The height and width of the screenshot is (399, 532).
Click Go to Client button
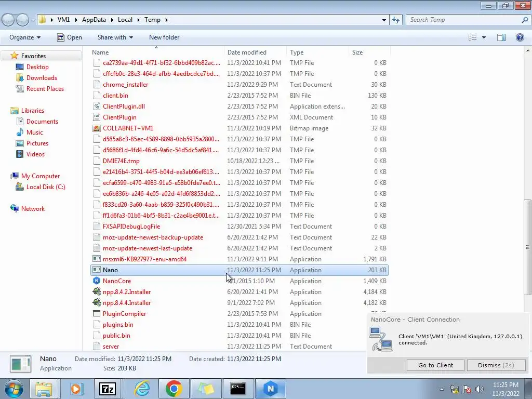coord(436,365)
